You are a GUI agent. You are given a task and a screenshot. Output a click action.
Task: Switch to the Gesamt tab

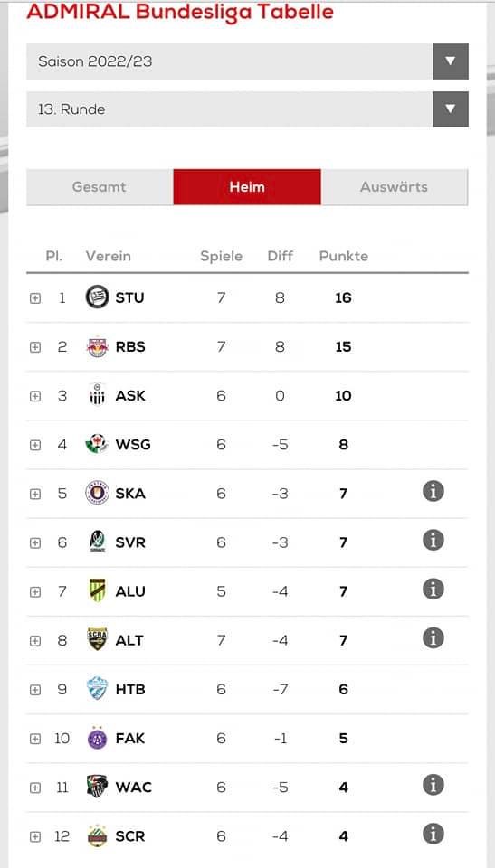tap(100, 187)
